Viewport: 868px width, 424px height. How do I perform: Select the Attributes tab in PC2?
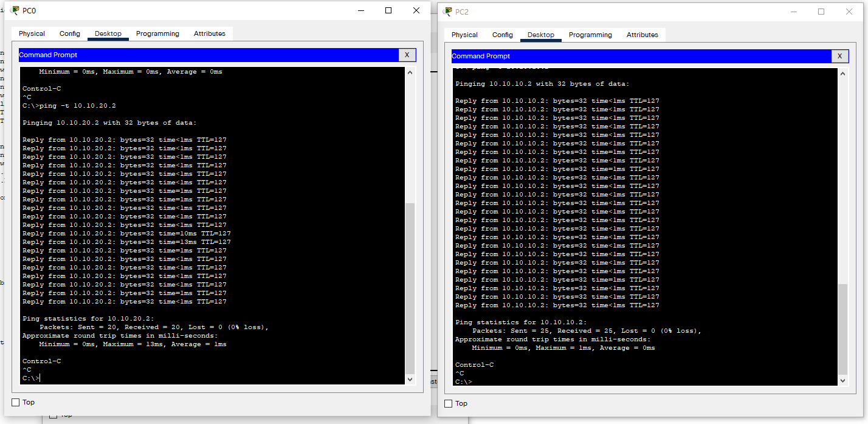point(642,35)
